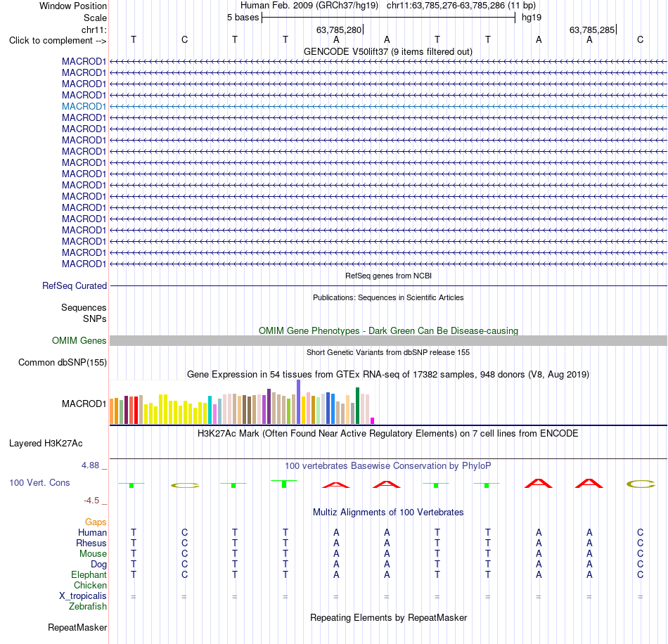Open the GTEx Gene Expression in 54 tissues title

[388, 375]
